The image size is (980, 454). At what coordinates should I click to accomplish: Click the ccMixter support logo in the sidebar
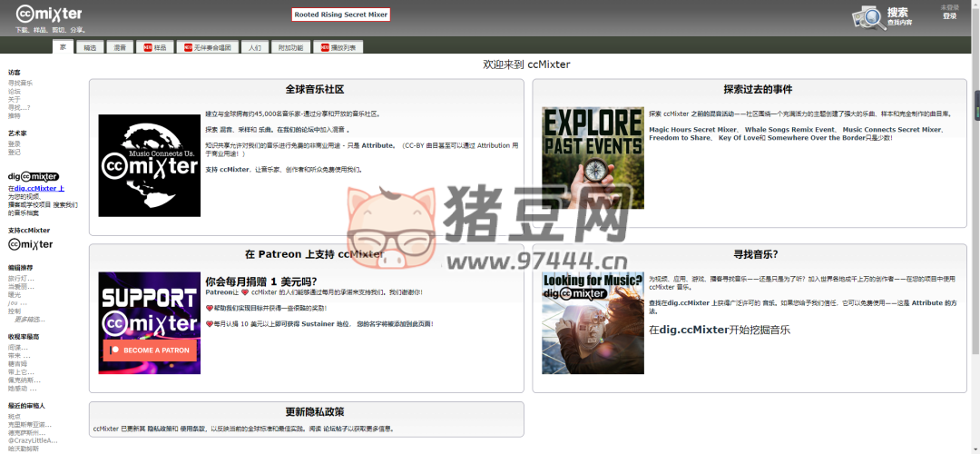[31, 244]
